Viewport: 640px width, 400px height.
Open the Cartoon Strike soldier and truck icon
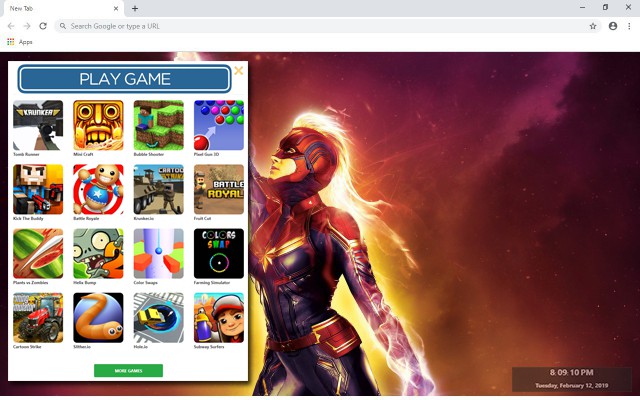pos(159,189)
